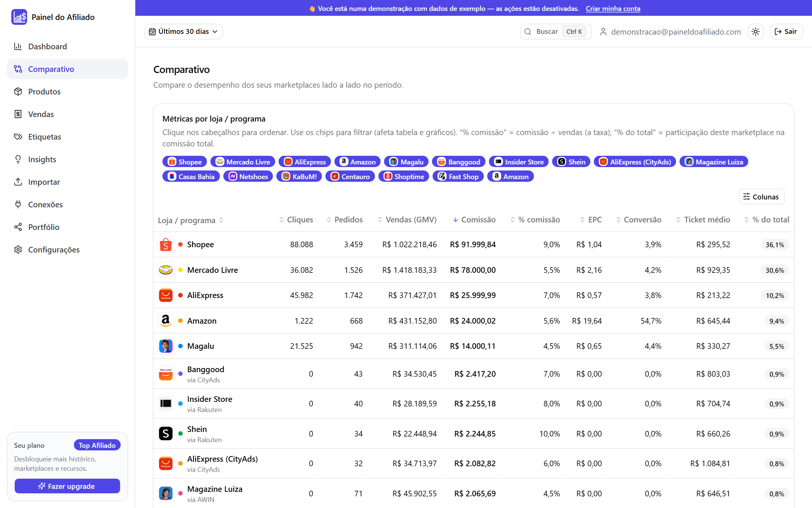
Task: Toggle the AliExpress (CityAds) filter chip
Action: click(635, 162)
